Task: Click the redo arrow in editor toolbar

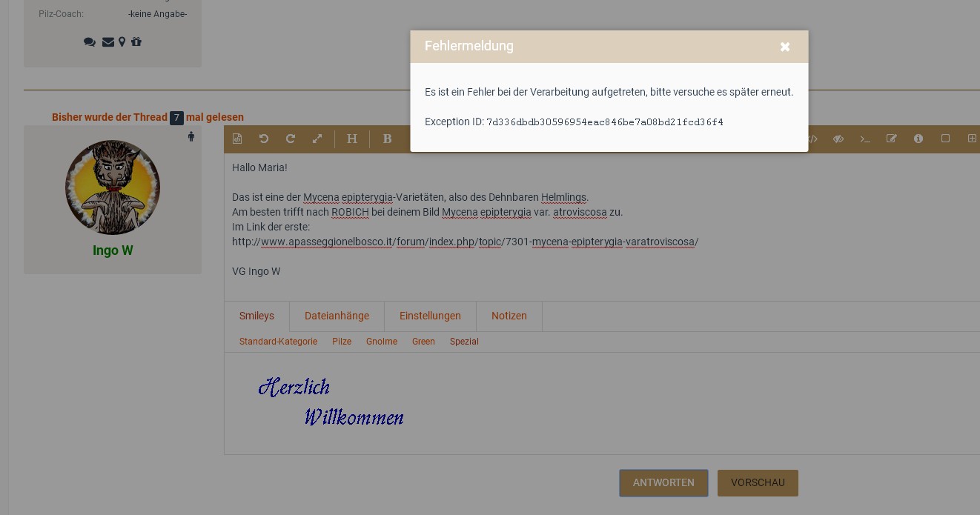Action: coord(291,139)
